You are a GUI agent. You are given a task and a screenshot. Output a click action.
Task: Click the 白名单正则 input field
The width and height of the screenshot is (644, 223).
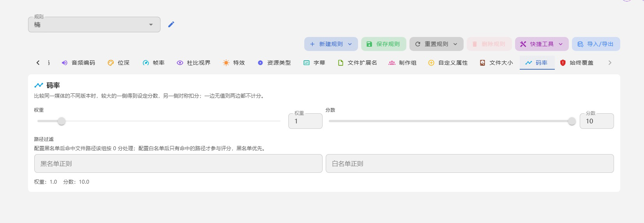coord(470,163)
